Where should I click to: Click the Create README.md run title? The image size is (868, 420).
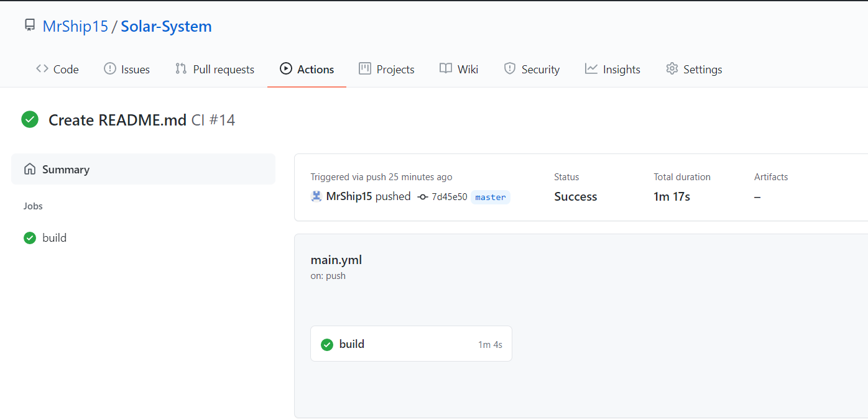tap(118, 120)
